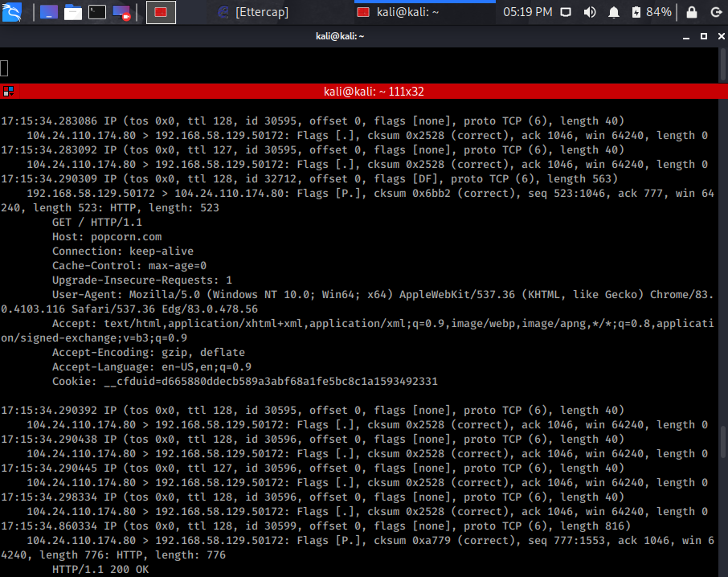The image size is (728, 577).
Task: Click '0.4103.116 Safari/537.36 Edg/83.0.478.56' text
Action: click(x=129, y=309)
